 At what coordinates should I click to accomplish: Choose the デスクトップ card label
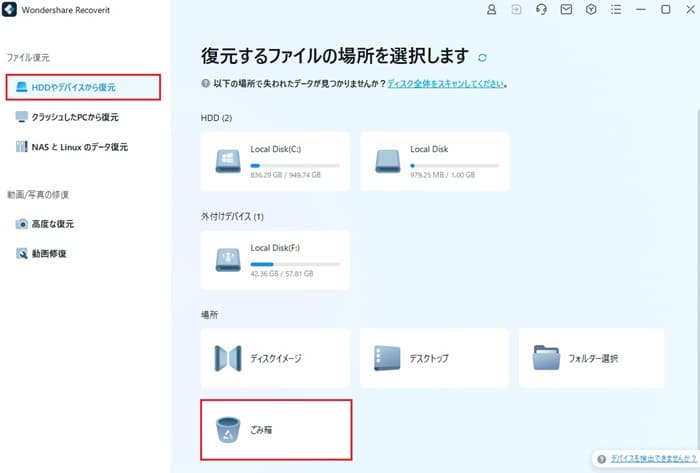(x=429, y=358)
